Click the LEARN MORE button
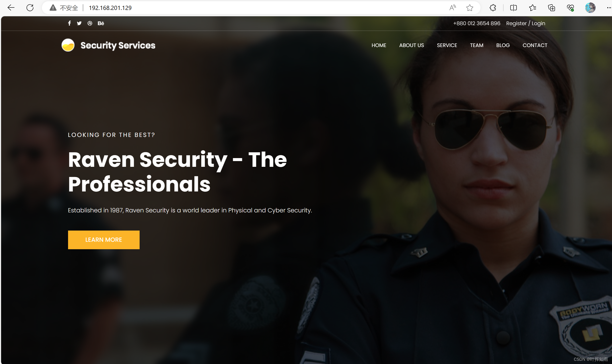The width and height of the screenshot is (612, 364). click(x=104, y=240)
